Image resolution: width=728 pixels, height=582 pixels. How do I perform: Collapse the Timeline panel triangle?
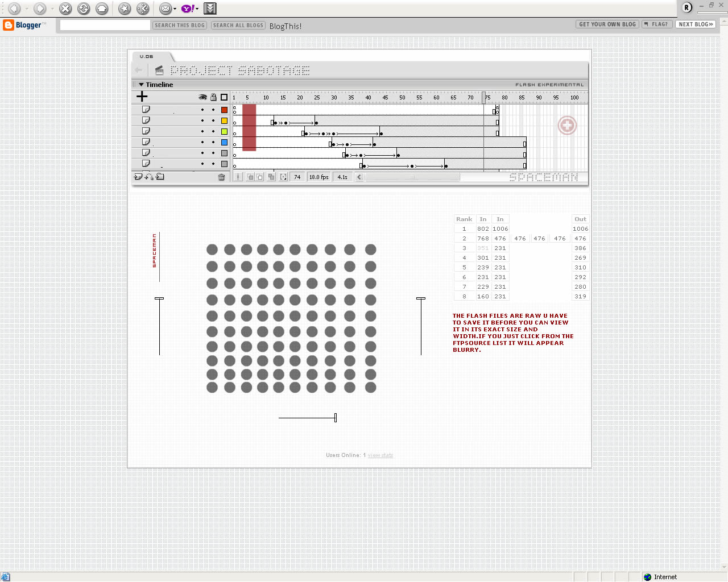point(141,85)
